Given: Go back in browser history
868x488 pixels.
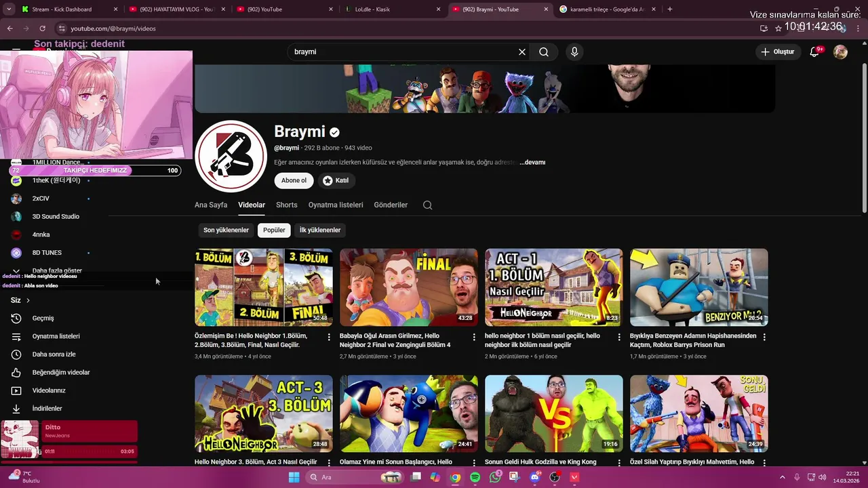Looking at the screenshot, I should [9, 28].
